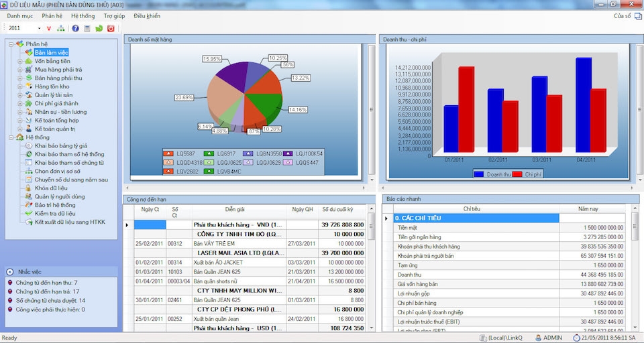Screen dimensions: 644x343
Task: Click the calculator icon in the toolbar
Action: click(87, 28)
